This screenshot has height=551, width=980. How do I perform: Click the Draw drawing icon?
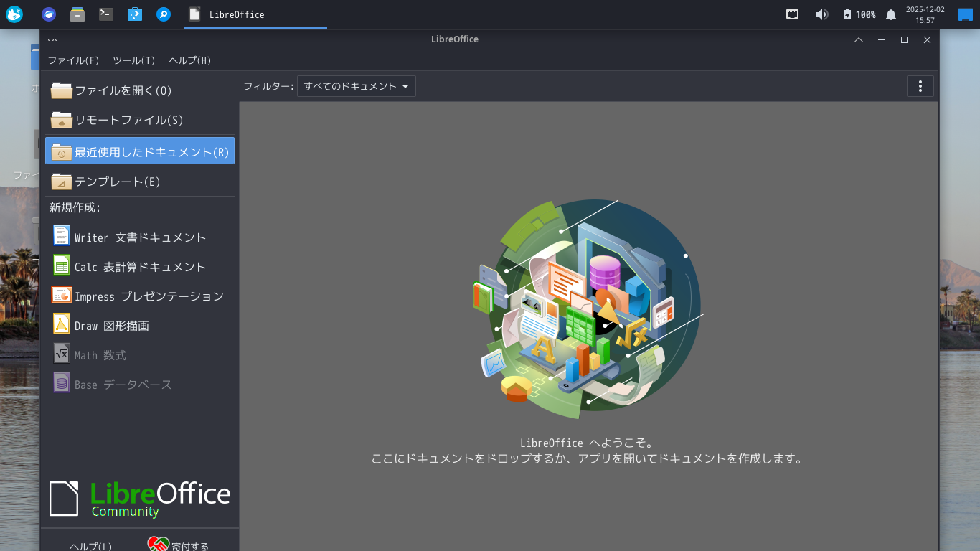click(x=62, y=324)
